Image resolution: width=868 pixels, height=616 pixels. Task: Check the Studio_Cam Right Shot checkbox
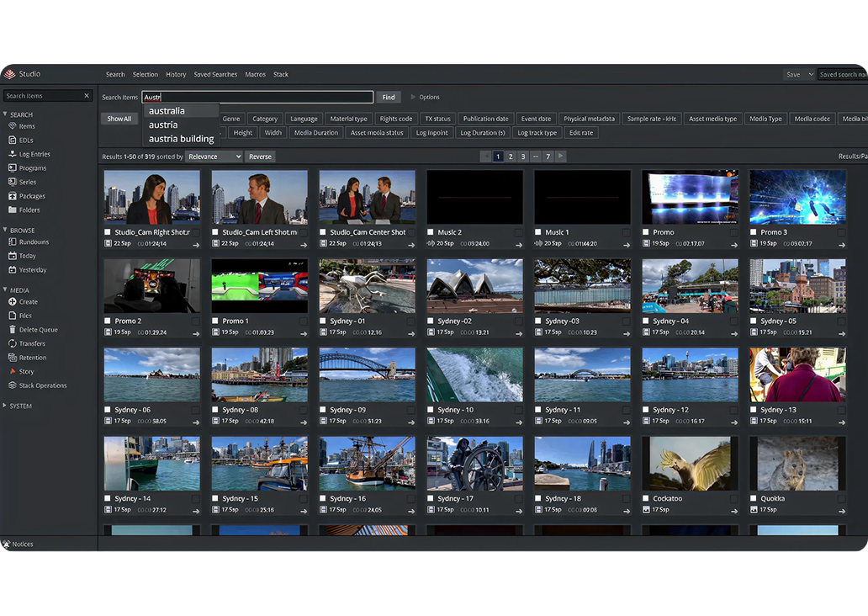[x=108, y=232]
